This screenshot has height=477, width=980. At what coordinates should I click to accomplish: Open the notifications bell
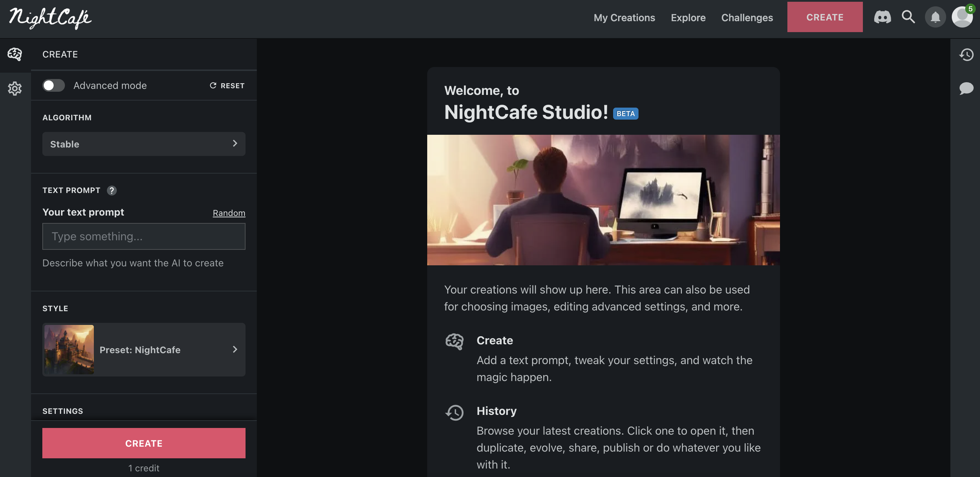935,17
